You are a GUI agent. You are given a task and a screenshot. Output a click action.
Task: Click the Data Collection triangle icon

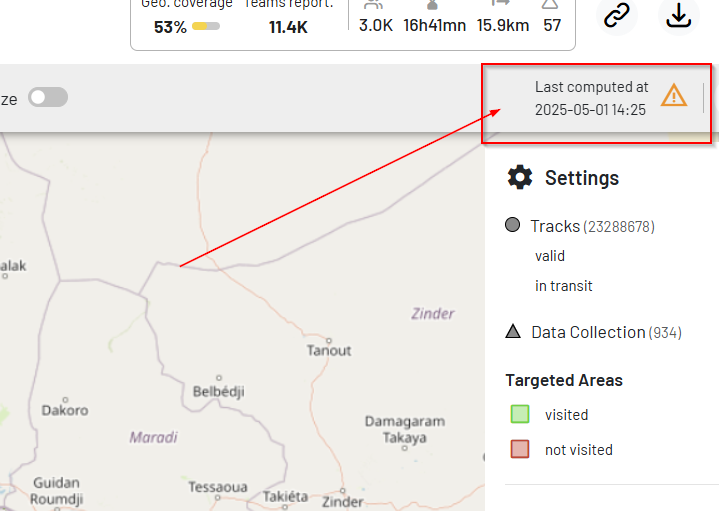point(513,332)
